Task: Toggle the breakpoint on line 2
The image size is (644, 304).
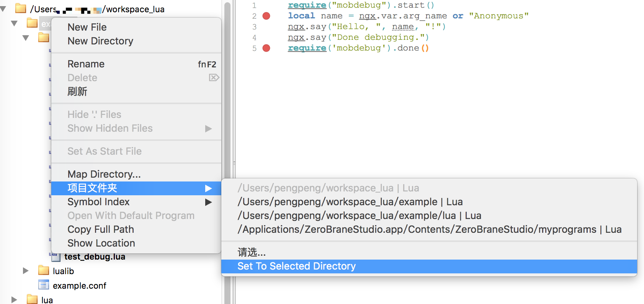Action: click(x=266, y=16)
